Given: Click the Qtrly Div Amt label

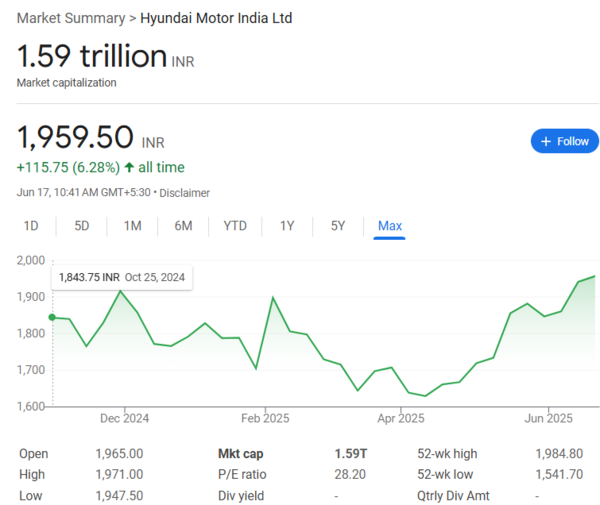Looking at the screenshot, I should click(453, 496).
